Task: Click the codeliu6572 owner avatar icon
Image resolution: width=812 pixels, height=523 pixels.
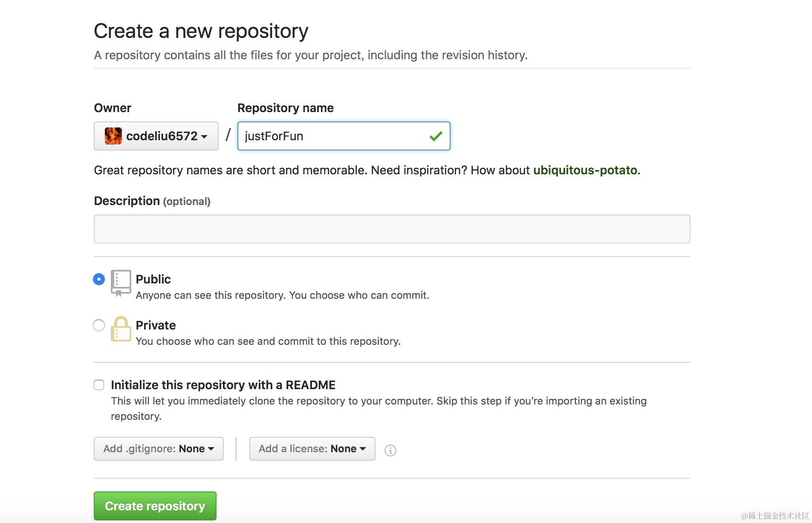Action: (113, 136)
